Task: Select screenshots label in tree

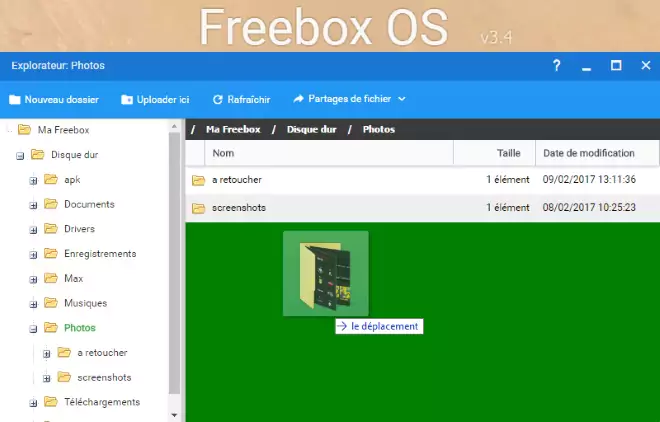Action: 104,377
